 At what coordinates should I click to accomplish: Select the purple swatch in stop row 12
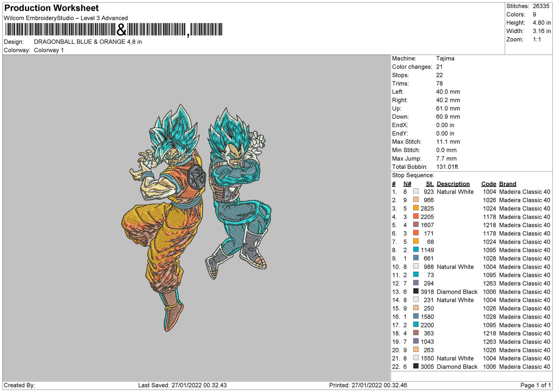point(416,283)
